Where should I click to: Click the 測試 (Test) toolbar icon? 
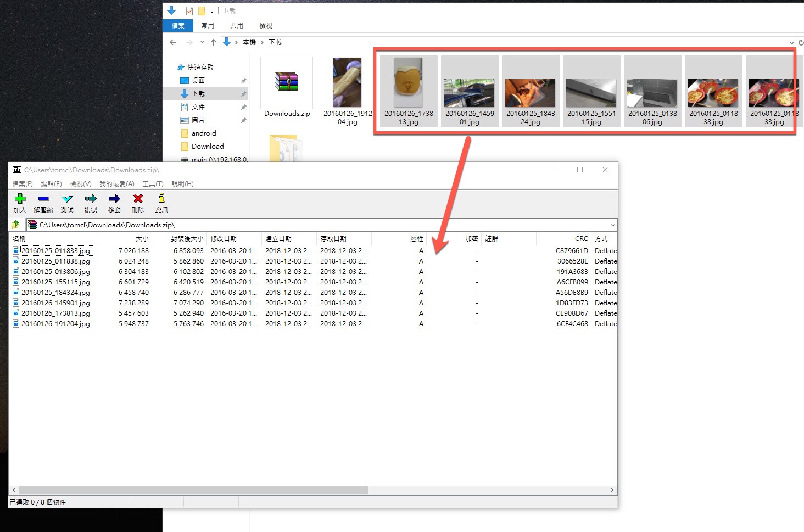click(x=67, y=199)
